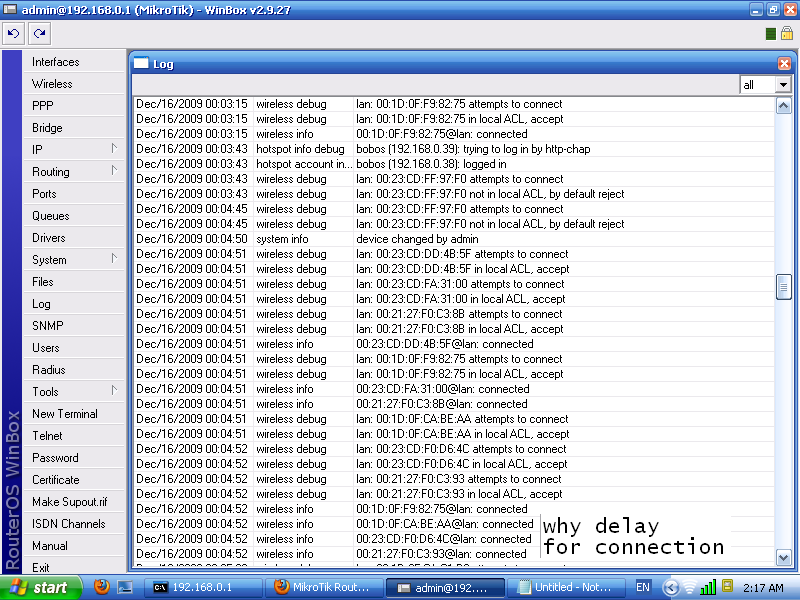This screenshot has width=800, height=600.
Task: Select row 'lan: 00:23:CD:F0:D6:4C in local ACL, accept'
Action: coord(454,464)
